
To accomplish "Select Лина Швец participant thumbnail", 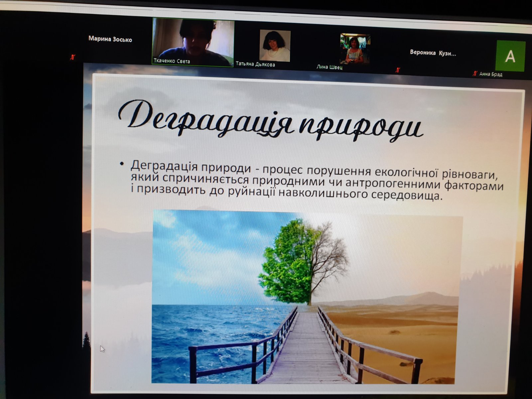I will point(354,49).
